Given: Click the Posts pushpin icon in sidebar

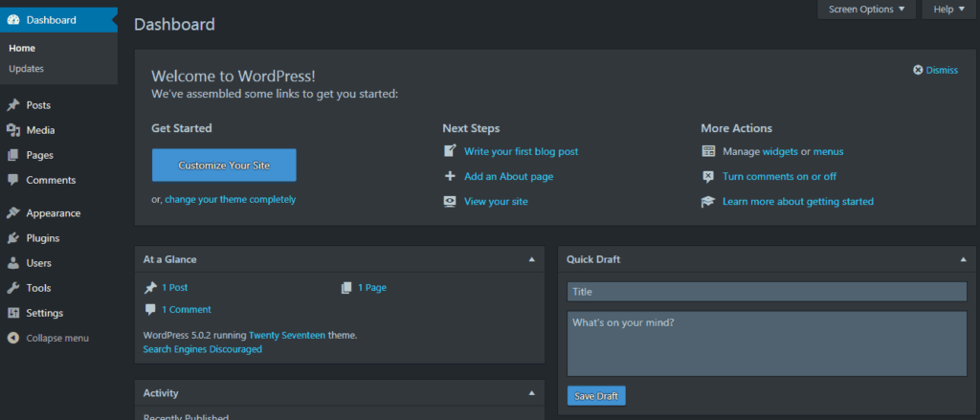Looking at the screenshot, I should tap(12, 105).
